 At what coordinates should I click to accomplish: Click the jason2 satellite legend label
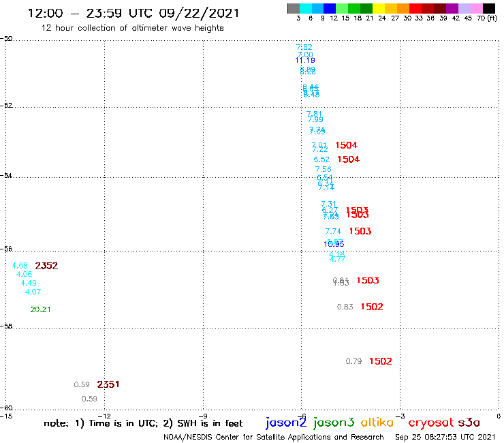click(286, 423)
